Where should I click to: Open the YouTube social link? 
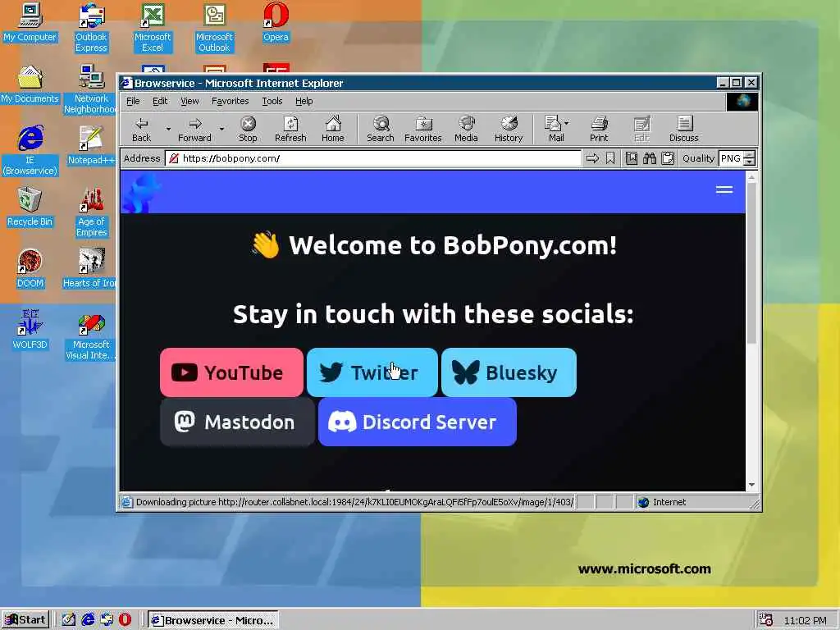(231, 372)
